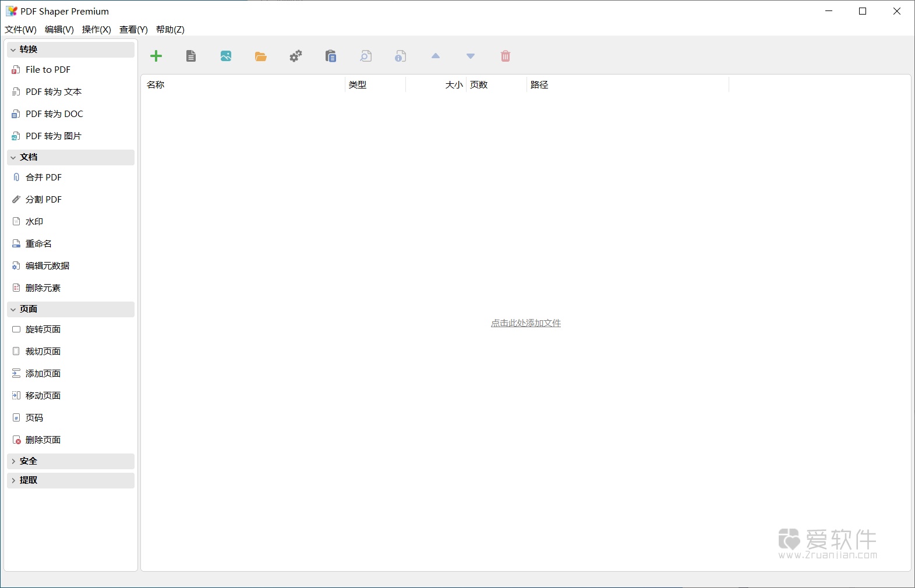Click the document page toolbar icon
This screenshot has width=915, height=588.
click(x=191, y=56)
